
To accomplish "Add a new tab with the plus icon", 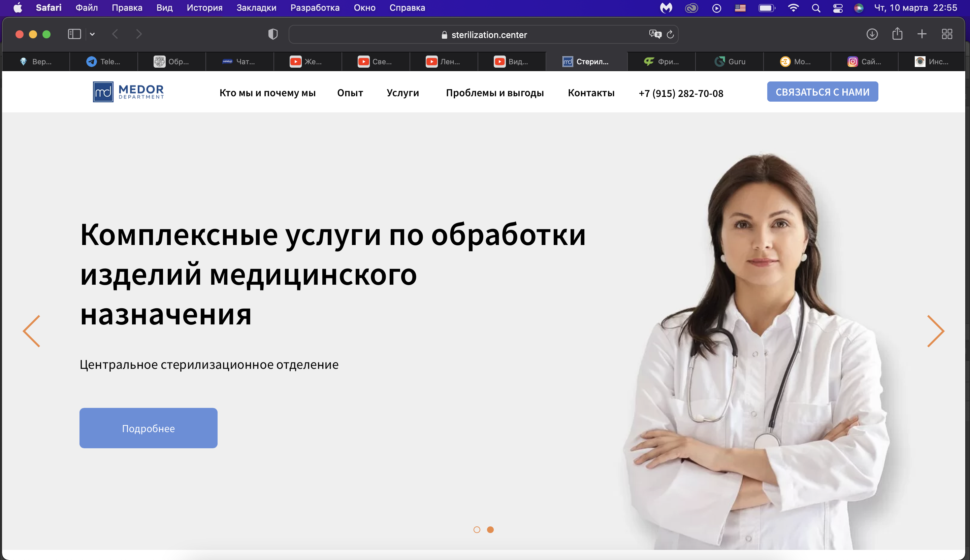I will 922,34.
